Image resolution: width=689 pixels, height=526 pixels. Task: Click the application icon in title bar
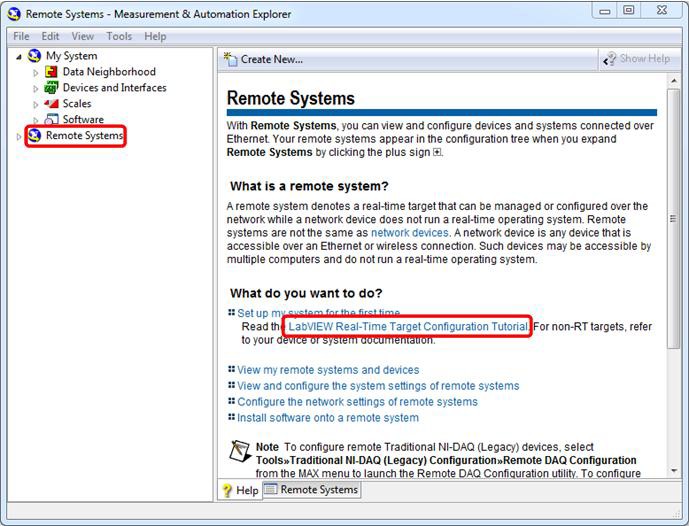pyautogui.click(x=14, y=14)
